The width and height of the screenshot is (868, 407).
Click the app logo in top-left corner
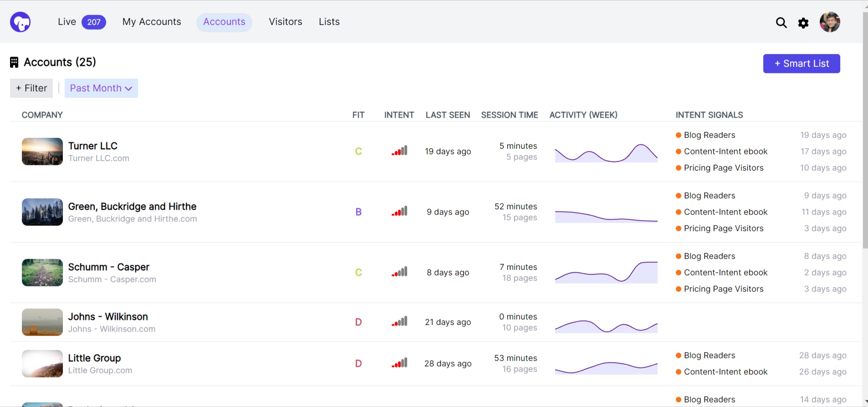(20, 22)
